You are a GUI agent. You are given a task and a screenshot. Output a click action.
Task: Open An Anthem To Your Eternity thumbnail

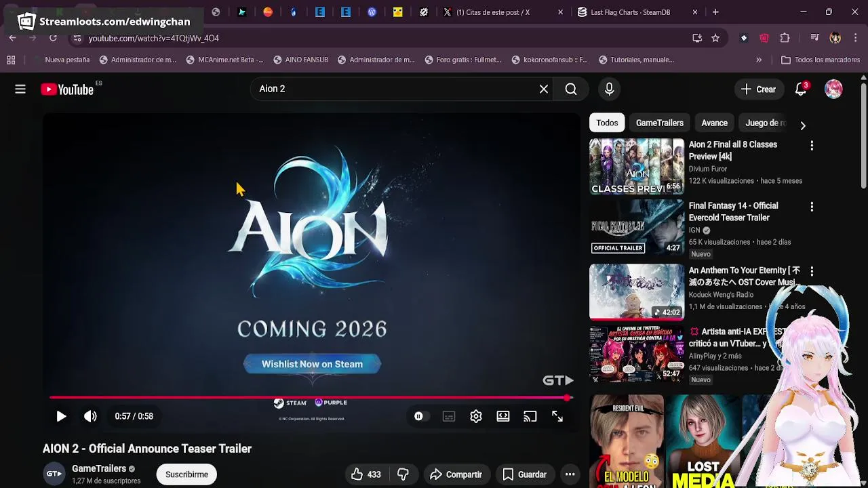tap(637, 291)
